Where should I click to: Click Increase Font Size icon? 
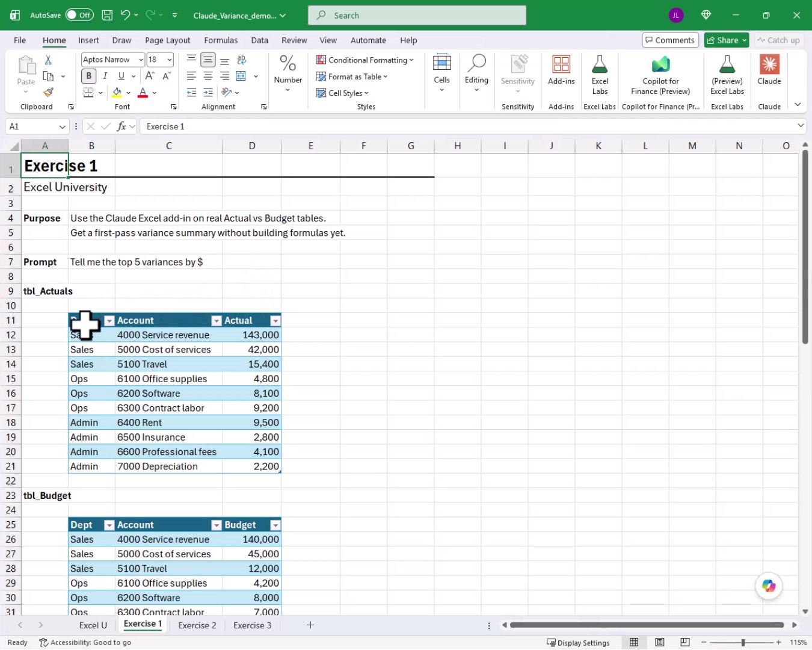click(x=150, y=76)
